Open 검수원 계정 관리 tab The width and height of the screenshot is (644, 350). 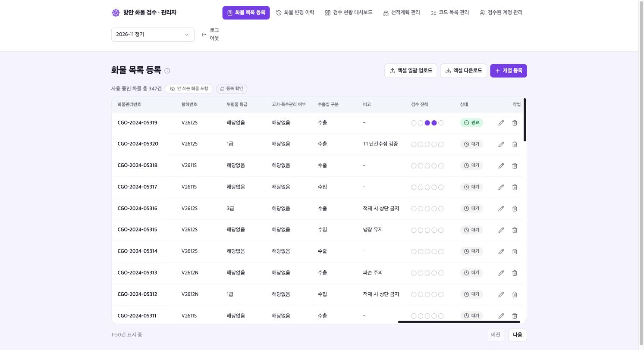pyautogui.click(x=501, y=13)
